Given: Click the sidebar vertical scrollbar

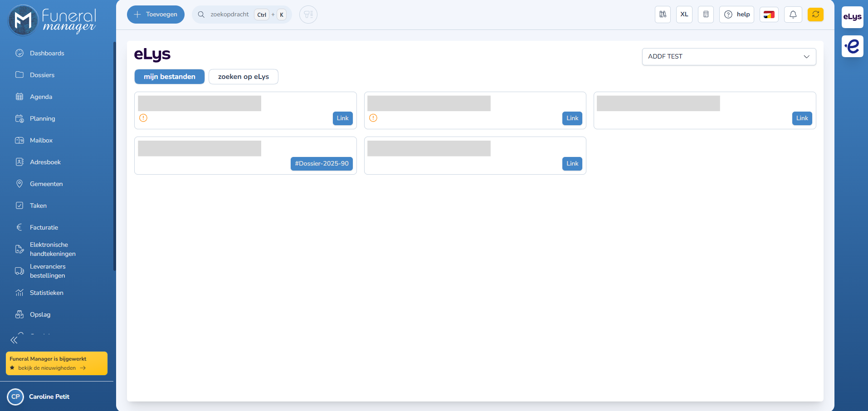Looking at the screenshot, I should tap(115, 157).
